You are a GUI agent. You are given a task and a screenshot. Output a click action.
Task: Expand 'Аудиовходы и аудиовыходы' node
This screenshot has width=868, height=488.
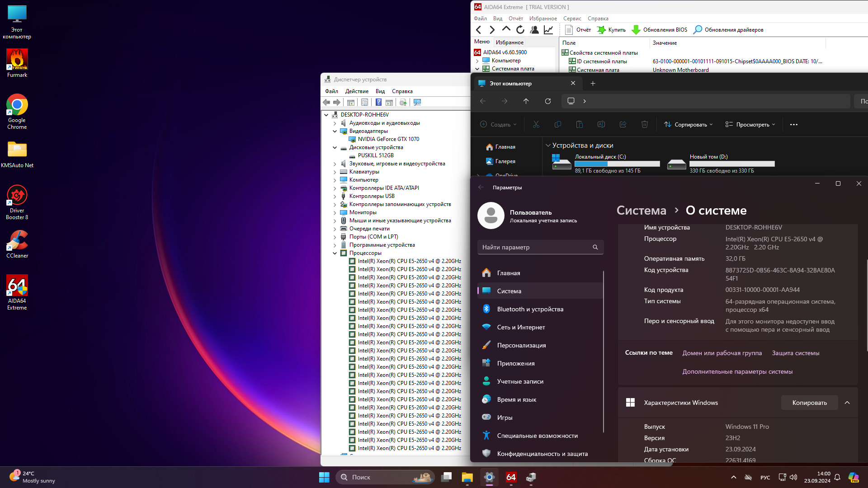pos(335,123)
